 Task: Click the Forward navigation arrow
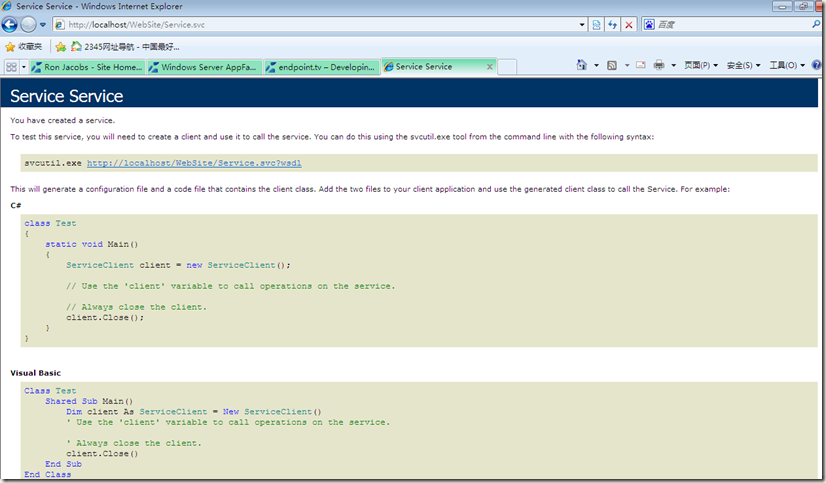coord(30,24)
